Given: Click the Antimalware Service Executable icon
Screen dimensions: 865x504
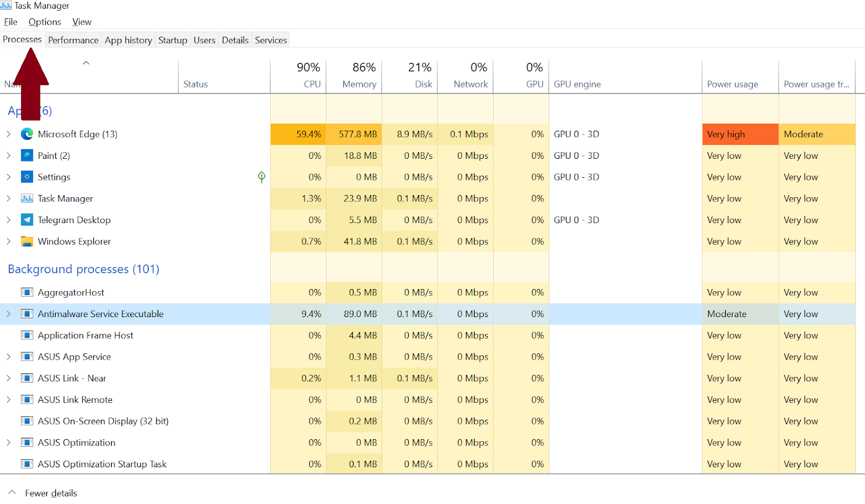Looking at the screenshot, I should 27,314.
